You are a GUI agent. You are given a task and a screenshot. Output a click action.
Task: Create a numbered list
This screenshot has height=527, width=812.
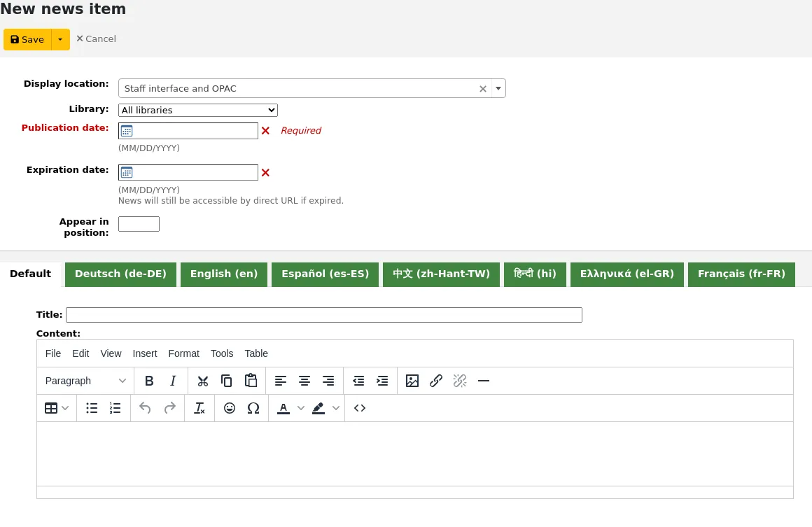[115, 409]
